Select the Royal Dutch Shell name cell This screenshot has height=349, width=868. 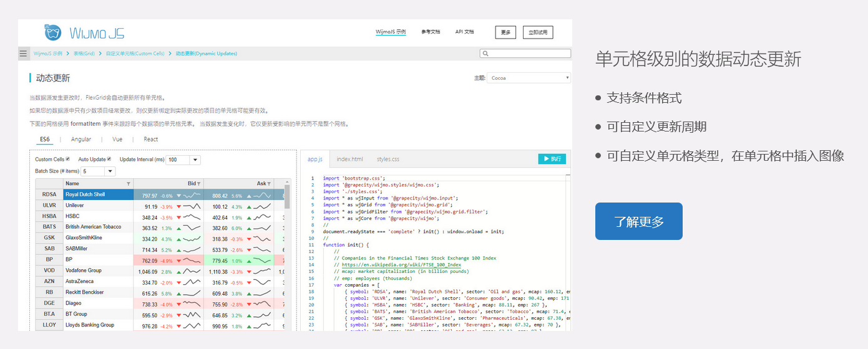(99, 195)
